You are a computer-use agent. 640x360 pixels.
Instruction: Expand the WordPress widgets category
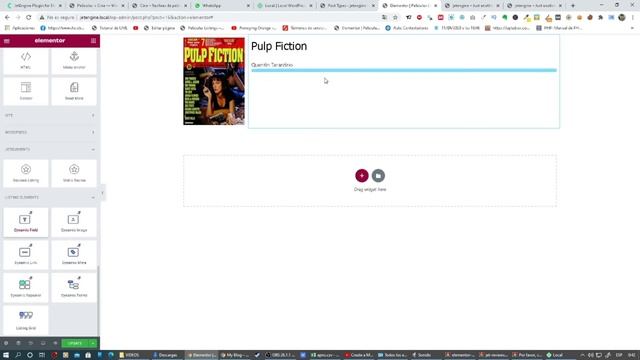[x=50, y=132]
